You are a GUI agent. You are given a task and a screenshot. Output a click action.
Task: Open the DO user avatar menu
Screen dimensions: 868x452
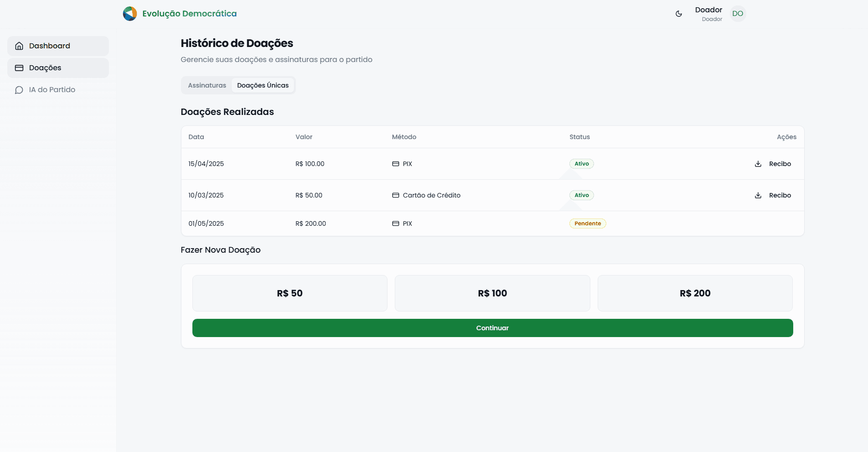(738, 14)
